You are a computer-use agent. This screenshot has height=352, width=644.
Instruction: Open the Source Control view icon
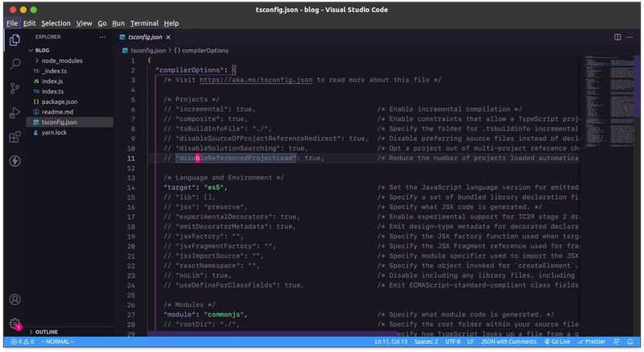click(x=14, y=89)
